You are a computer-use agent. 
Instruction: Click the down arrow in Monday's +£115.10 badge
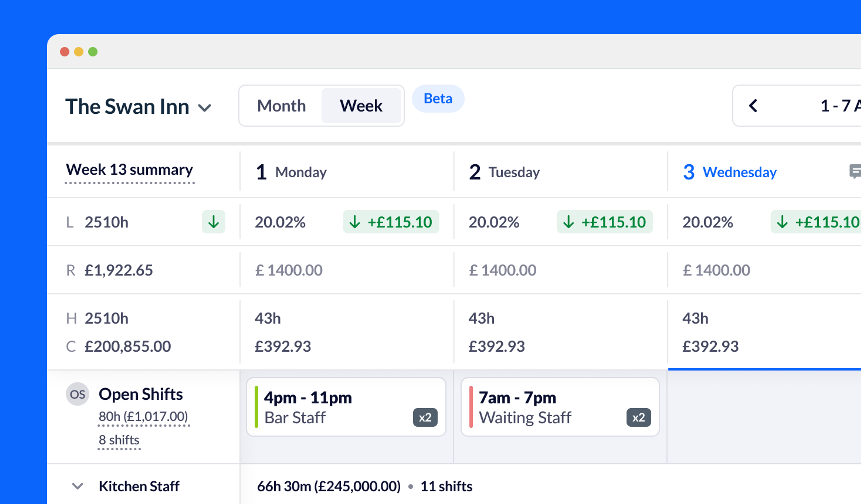click(355, 222)
